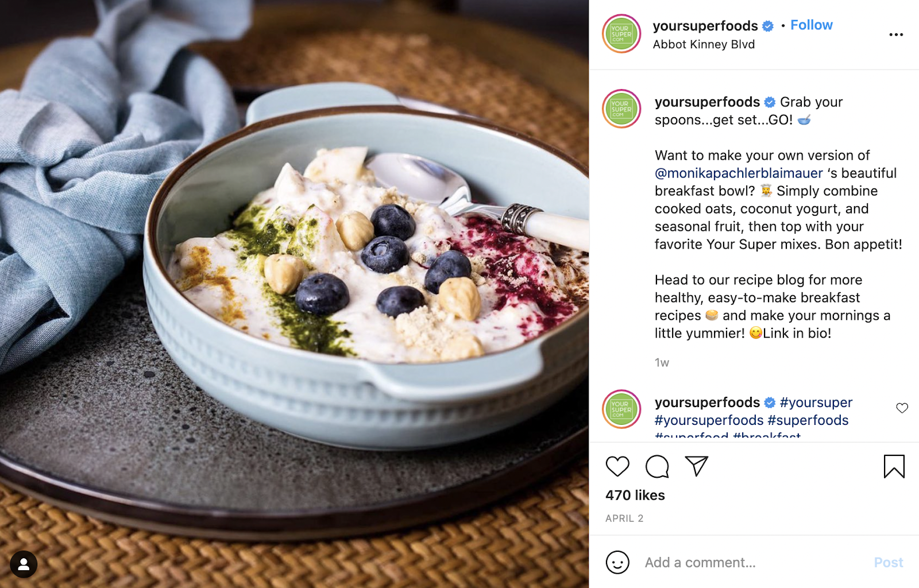This screenshot has width=919, height=588.
Task: Open comments with the speech bubble icon
Action: pos(657,466)
